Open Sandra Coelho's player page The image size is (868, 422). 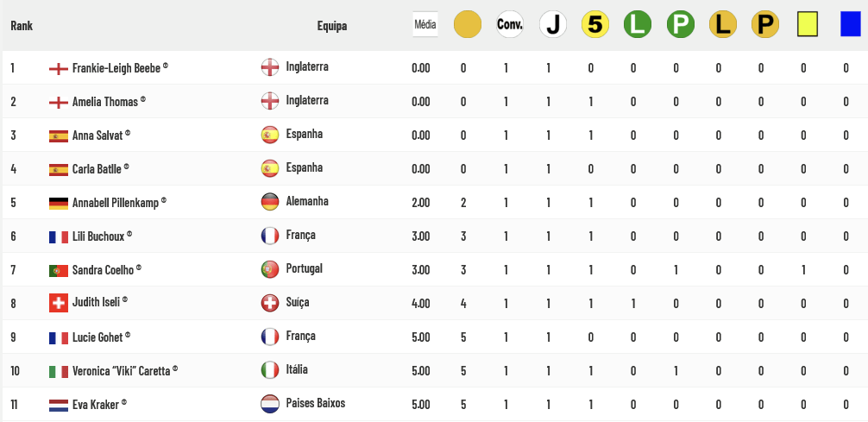tap(103, 270)
